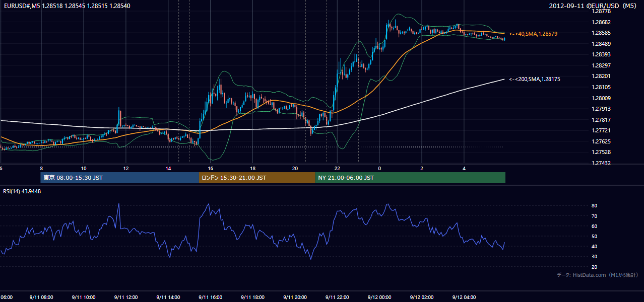Click the RSI 40 level label
Viewport: 644px width, 302px height.
point(594,246)
